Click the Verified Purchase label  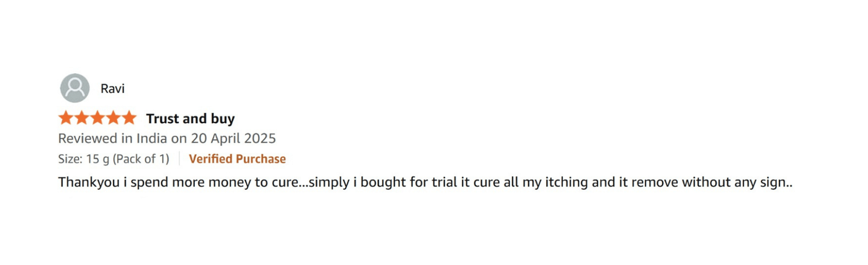[237, 159]
